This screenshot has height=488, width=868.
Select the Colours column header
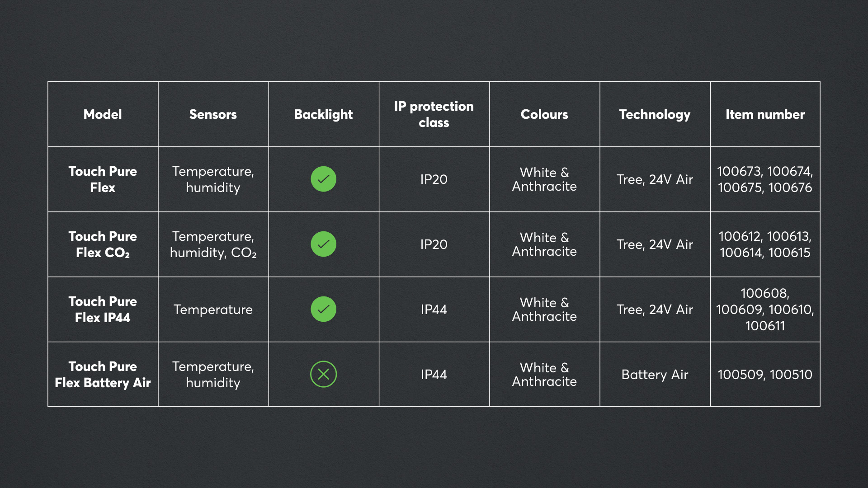click(544, 114)
